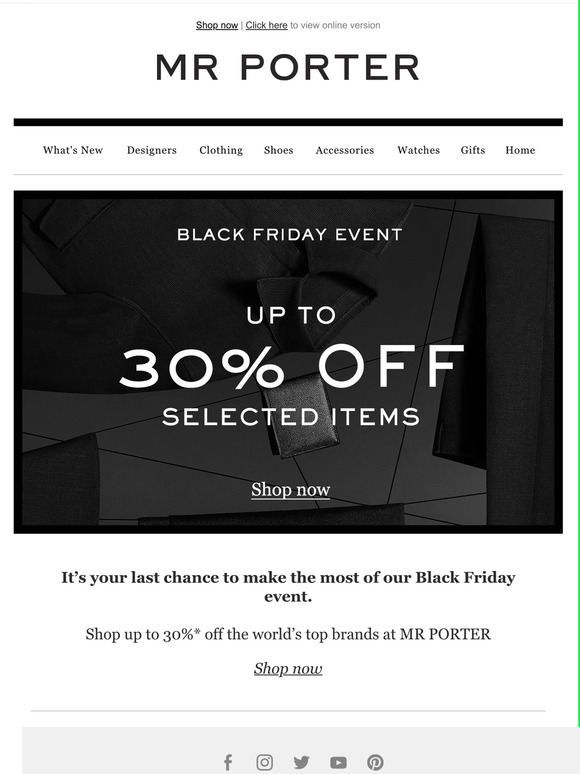
Task: Click Shop now inside Black Friday banner
Action: tap(290, 490)
